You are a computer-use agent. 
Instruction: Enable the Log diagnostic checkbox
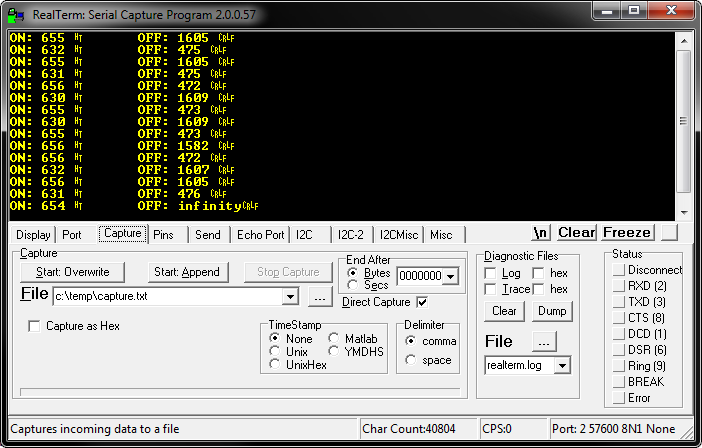491,273
